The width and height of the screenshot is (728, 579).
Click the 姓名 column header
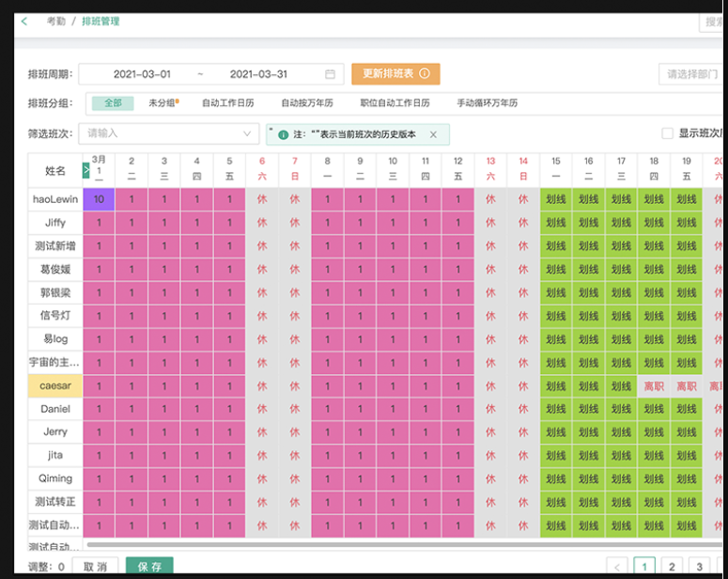pos(55,170)
